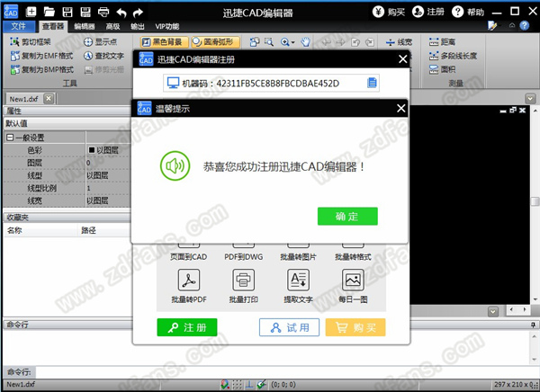This screenshot has height=392, width=540.
Task: Choose 复制为BMP格式 tool
Action: tap(42, 69)
